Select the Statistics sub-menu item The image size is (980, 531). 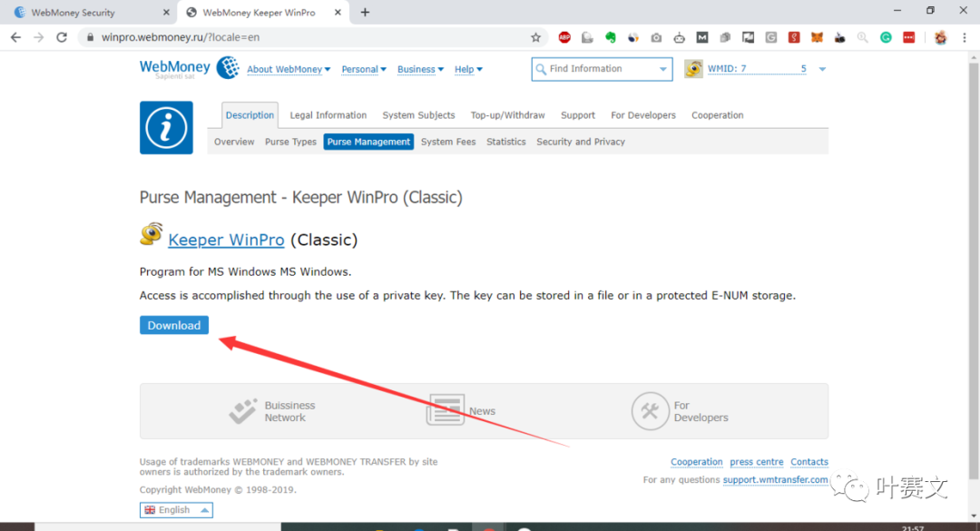tap(506, 142)
